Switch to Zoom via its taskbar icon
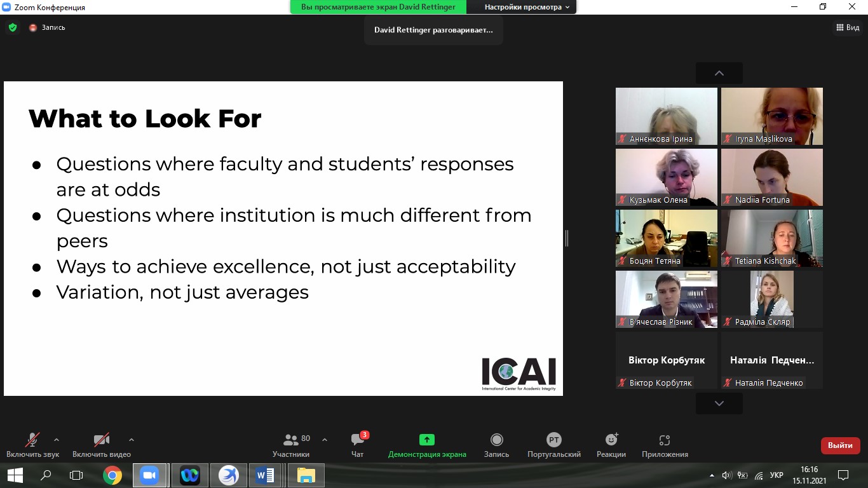 click(150, 475)
